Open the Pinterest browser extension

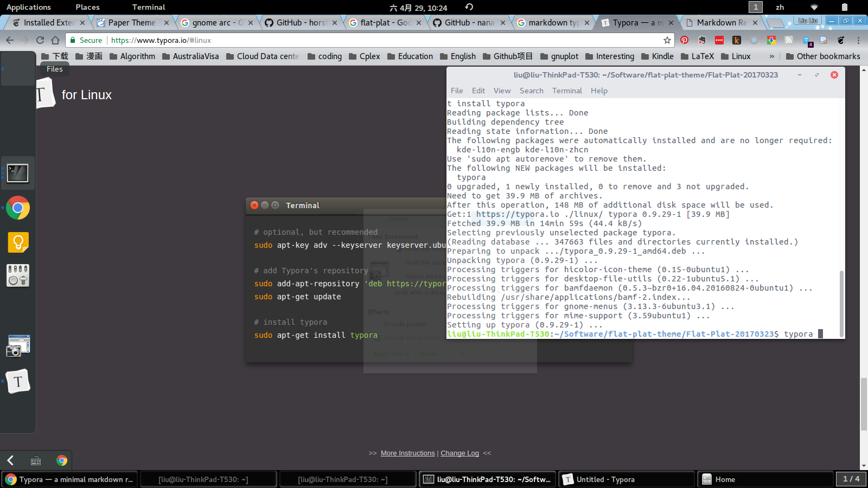685,40
